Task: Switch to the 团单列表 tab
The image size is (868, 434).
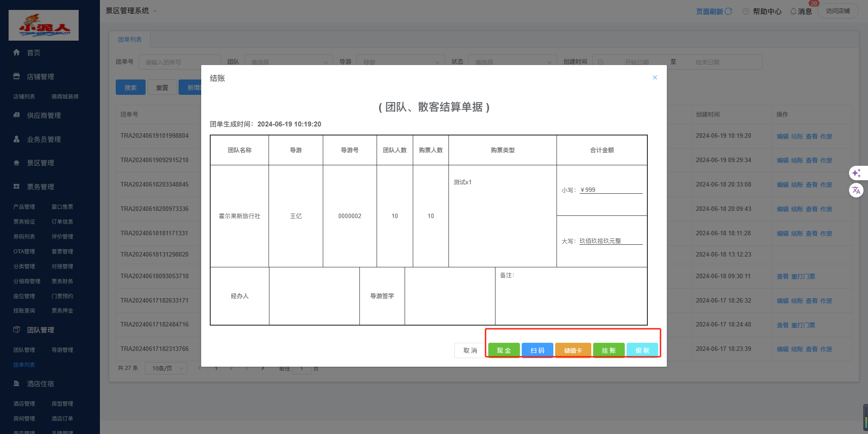Action: [130, 40]
